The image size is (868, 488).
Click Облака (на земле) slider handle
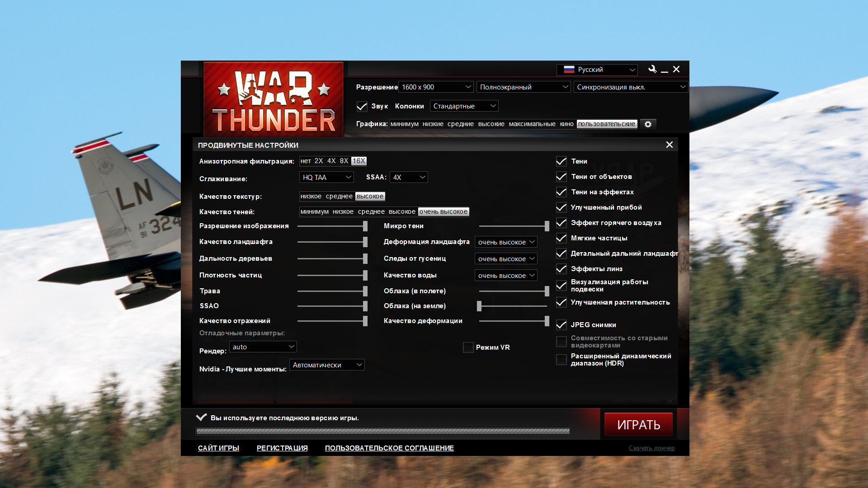point(479,306)
